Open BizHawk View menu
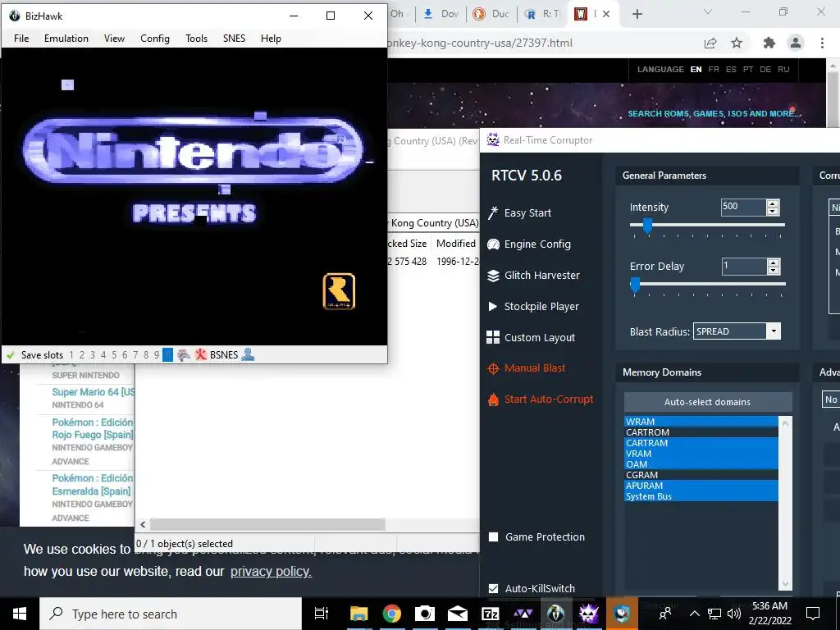 [114, 39]
